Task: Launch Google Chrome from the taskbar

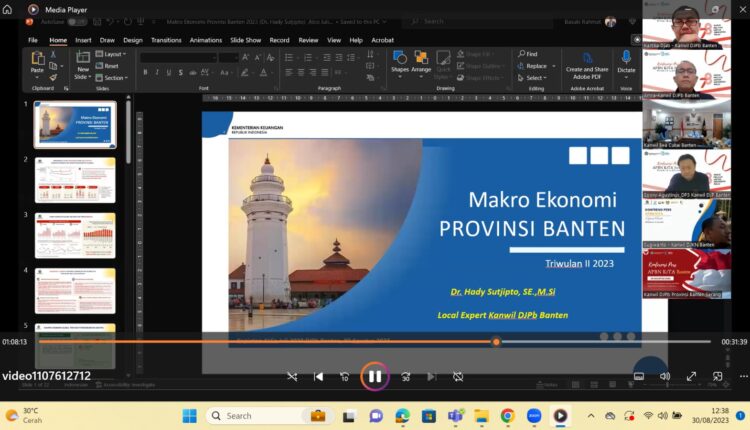Action: coord(508,415)
